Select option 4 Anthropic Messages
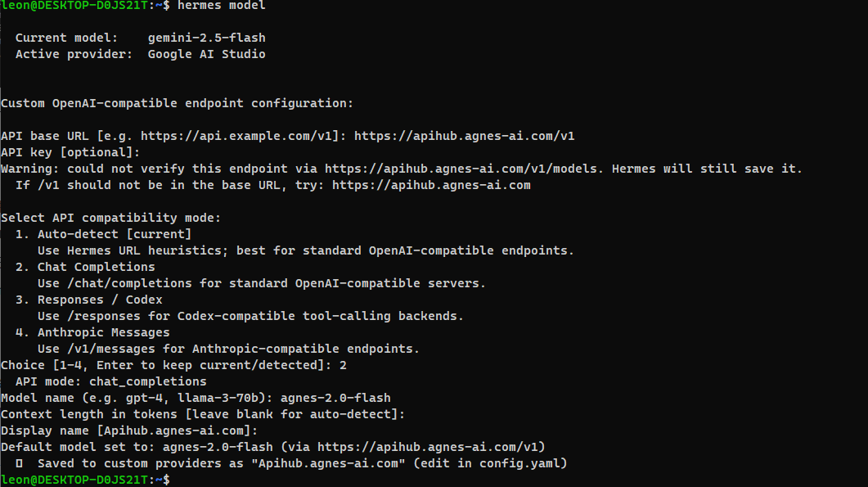The height and width of the screenshot is (487, 868). click(x=92, y=332)
